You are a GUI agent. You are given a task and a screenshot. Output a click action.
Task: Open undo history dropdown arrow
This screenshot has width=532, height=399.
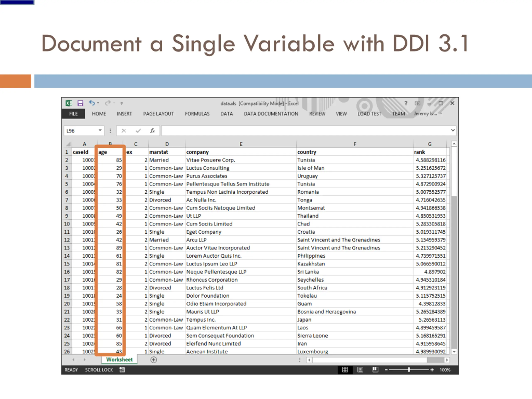(x=98, y=103)
